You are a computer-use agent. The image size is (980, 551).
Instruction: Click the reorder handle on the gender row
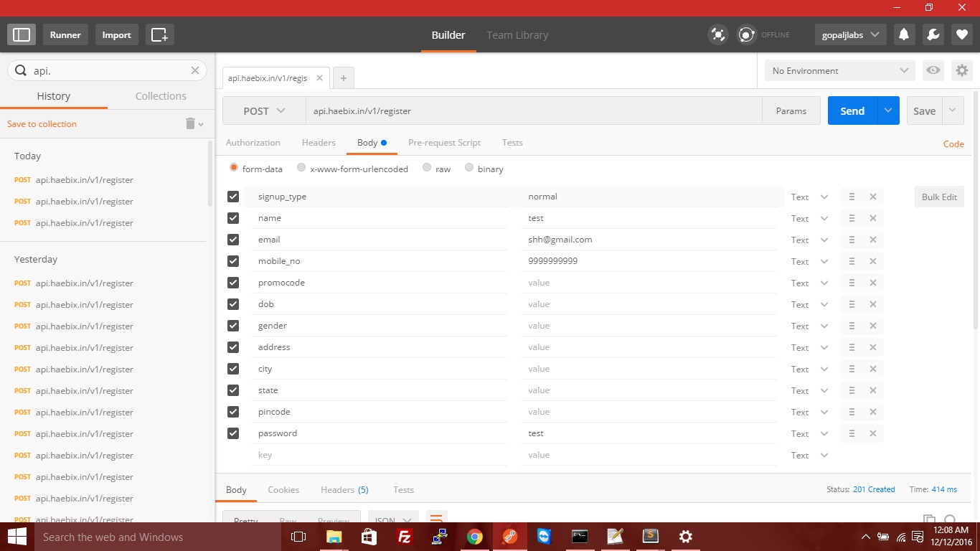[852, 326]
